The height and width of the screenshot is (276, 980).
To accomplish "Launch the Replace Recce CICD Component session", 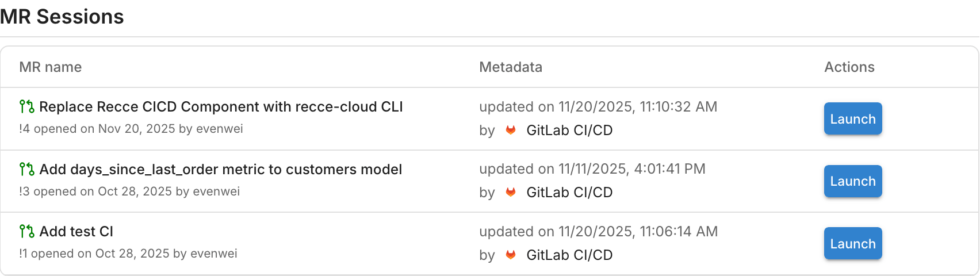I will click(852, 118).
